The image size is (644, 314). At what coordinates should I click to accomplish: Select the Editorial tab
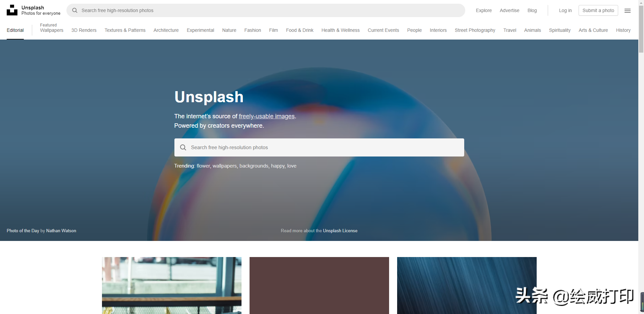click(x=15, y=30)
